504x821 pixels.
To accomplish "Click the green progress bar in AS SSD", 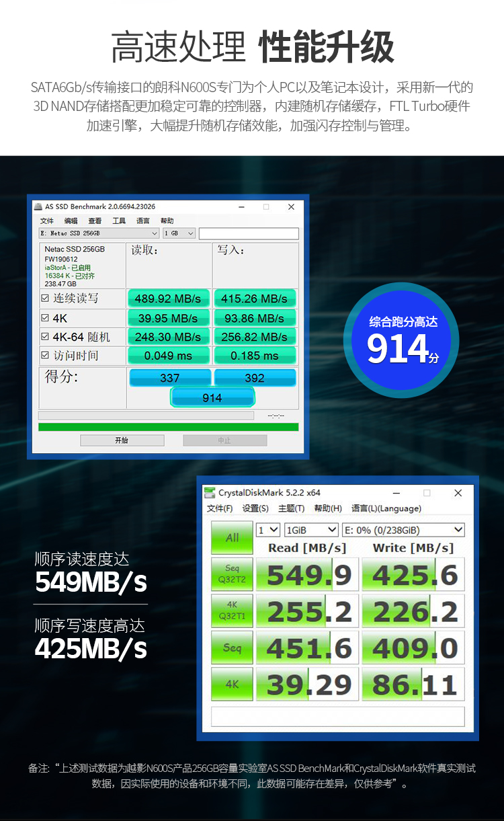I will (x=168, y=427).
